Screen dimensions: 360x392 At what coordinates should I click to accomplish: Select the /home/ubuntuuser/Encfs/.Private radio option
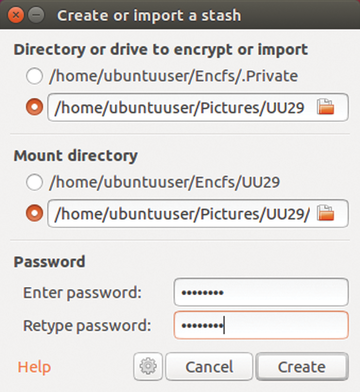(34, 76)
